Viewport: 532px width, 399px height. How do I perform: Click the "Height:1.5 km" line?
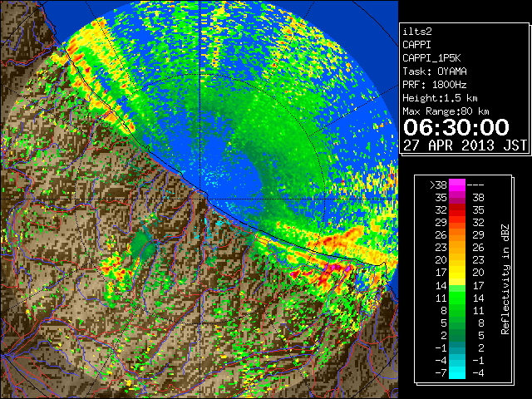(440, 98)
